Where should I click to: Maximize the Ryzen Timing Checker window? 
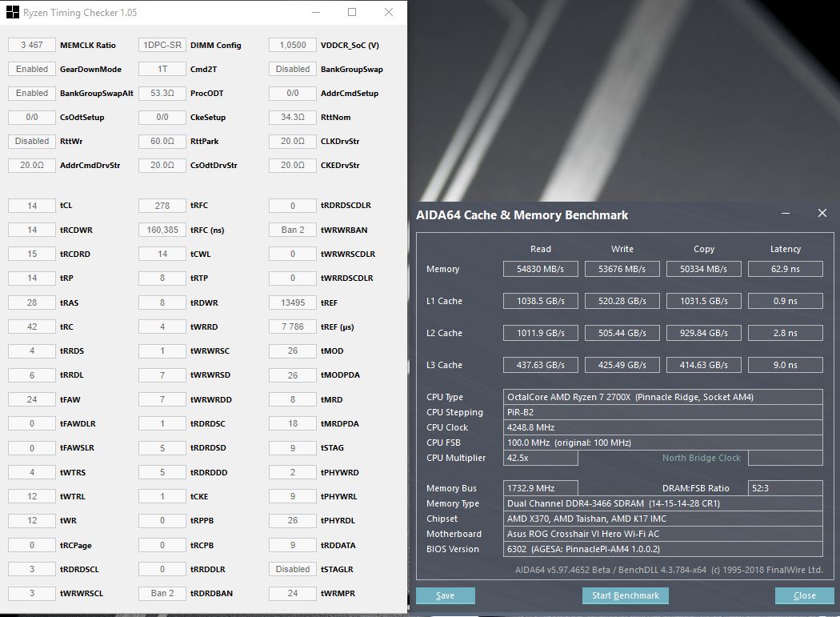[x=352, y=12]
